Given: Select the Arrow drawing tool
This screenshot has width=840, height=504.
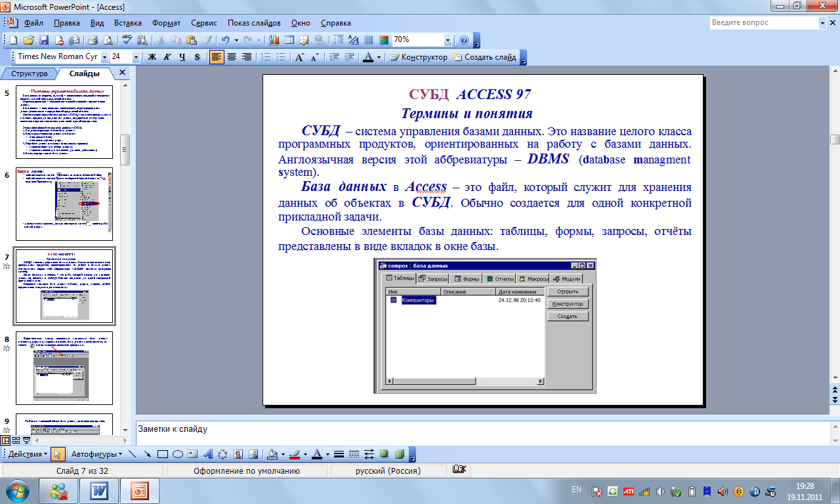Looking at the screenshot, I should pyautogui.click(x=148, y=454).
